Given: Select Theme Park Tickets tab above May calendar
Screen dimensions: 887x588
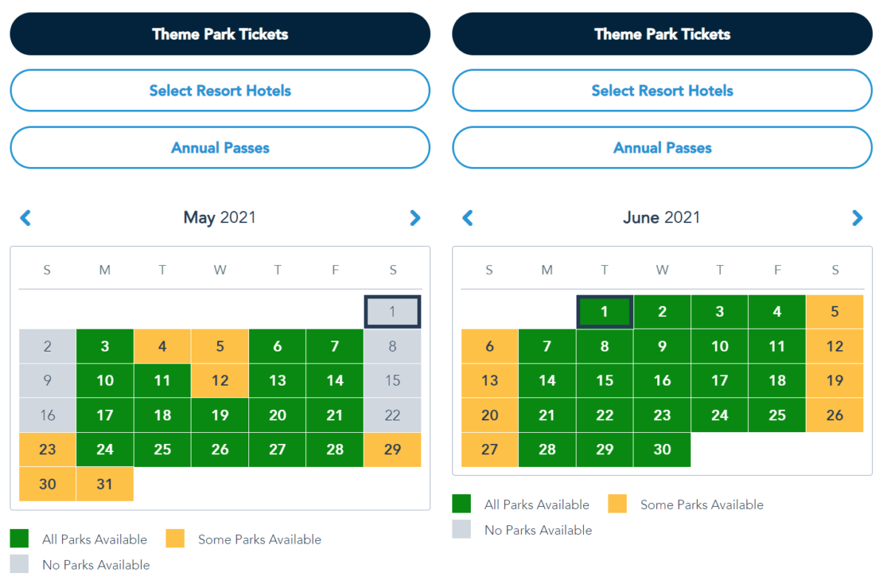Looking at the screenshot, I should [220, 34].
